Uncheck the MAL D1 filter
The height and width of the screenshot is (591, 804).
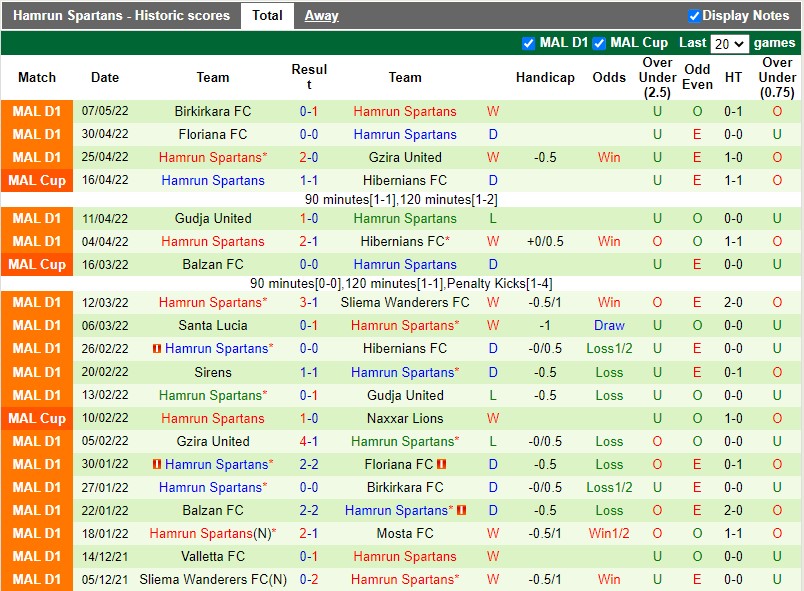click(529, 43)
